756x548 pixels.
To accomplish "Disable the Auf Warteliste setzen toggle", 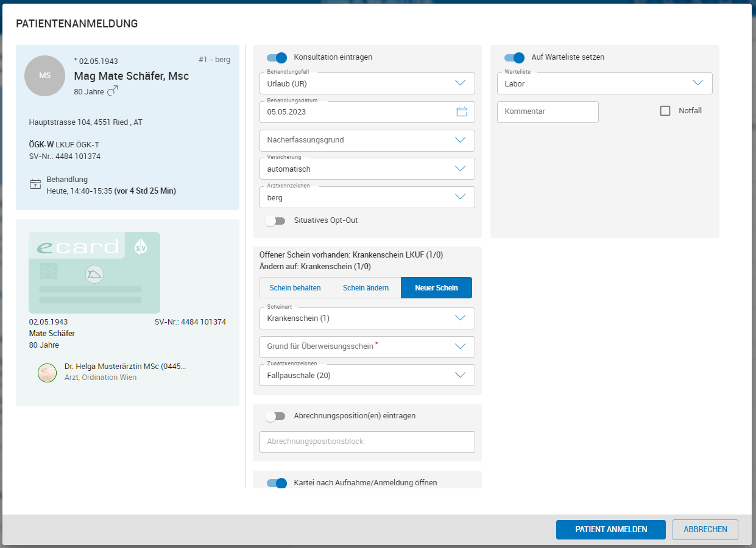I will (514, 57).
